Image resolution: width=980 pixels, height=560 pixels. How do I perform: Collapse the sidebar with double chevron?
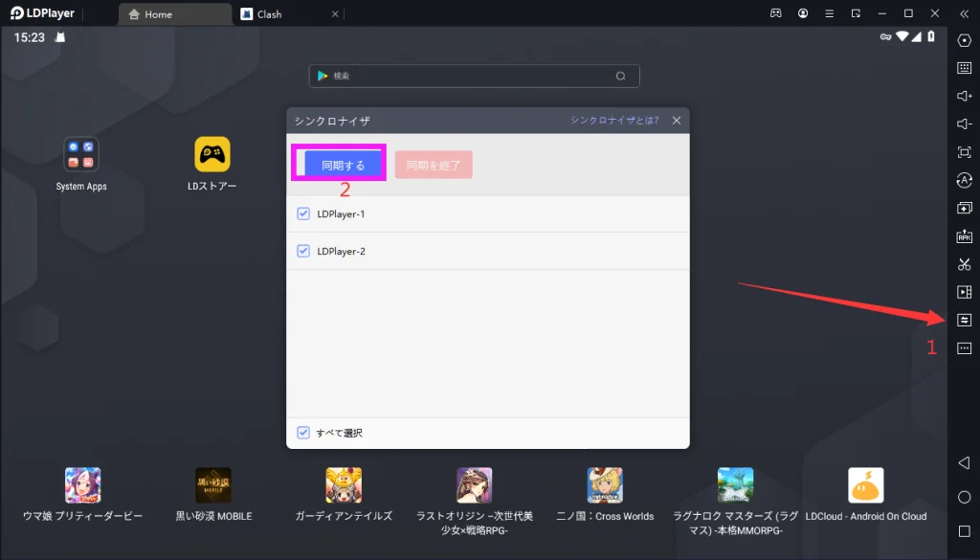click(x=965, y=13)
